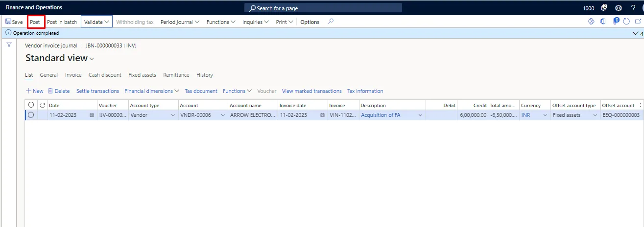The height and width of the screenshot is (227, 644).
Task: Click the document attachments icon with badge
Action: coord(616,21)
